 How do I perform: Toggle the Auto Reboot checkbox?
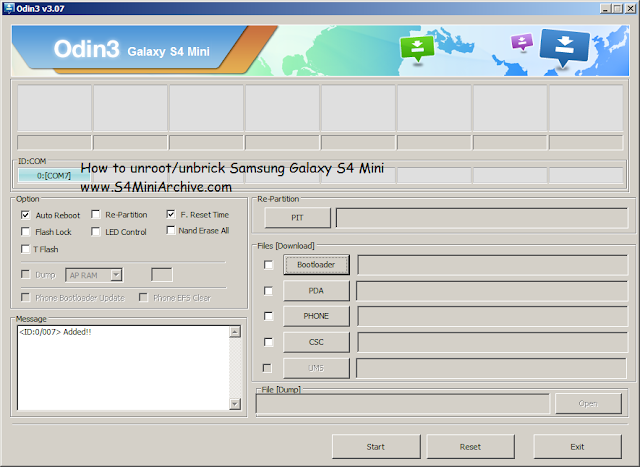[x=25, y=215]
